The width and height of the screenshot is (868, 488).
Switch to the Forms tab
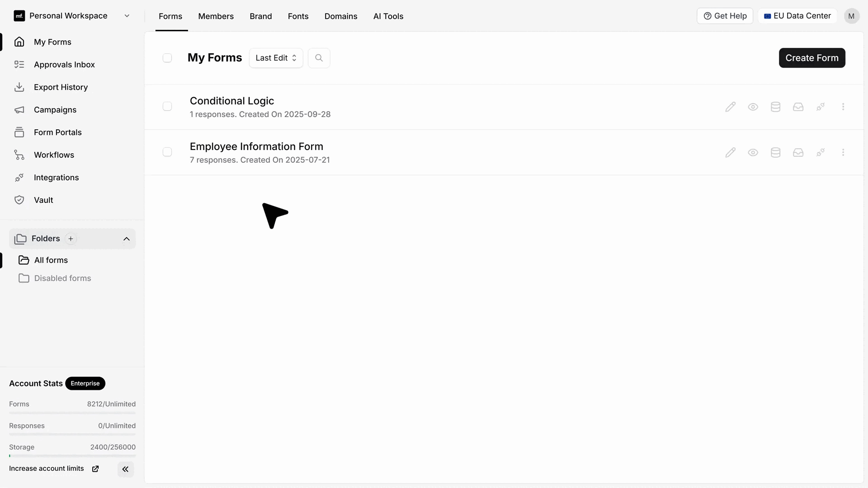170,16
